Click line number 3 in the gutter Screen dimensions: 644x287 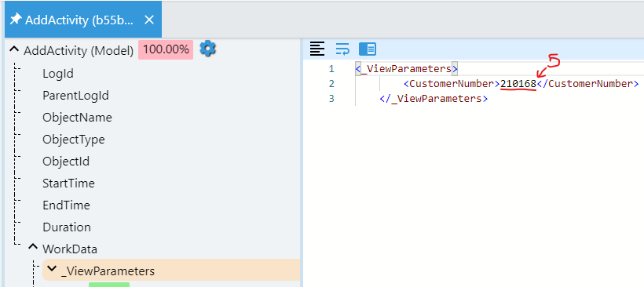[x=331, y=99]
